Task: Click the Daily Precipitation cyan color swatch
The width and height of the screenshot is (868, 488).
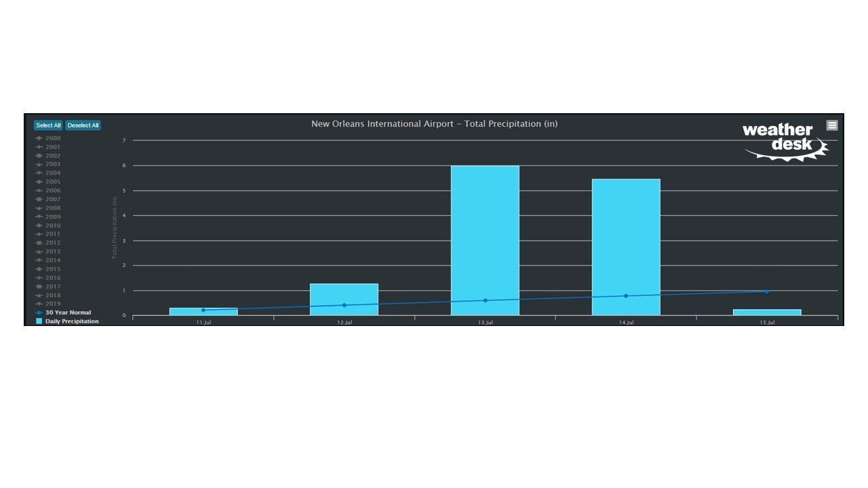Action: [x=39, y=321]
